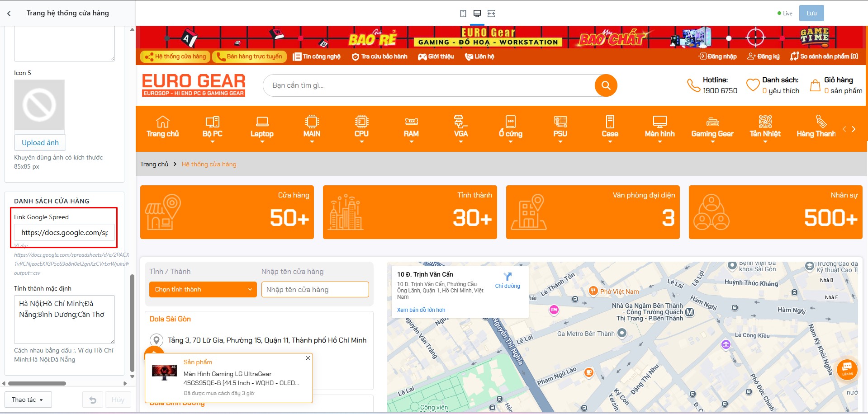Click the Lưu save button
The height and width of the screenshot is (414, 868).
[811, 14]
